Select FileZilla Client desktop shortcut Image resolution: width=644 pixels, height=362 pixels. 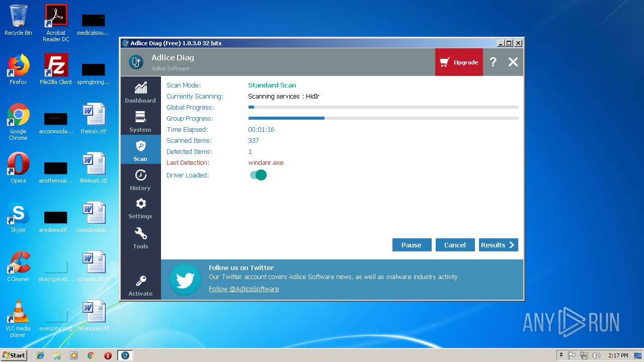click(x=56, y=69)
